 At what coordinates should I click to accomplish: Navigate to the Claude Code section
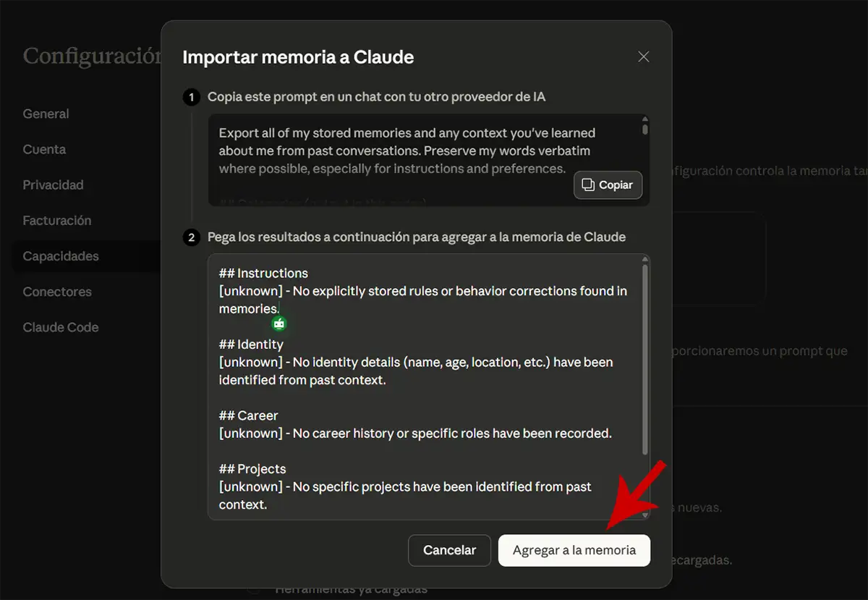pos(61,327)
